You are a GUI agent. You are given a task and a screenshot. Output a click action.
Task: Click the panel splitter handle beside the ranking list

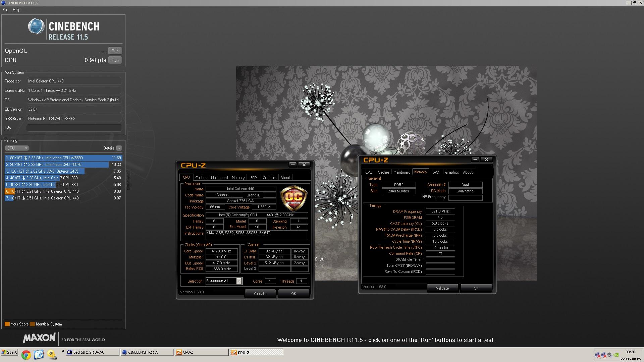(128, 180)
